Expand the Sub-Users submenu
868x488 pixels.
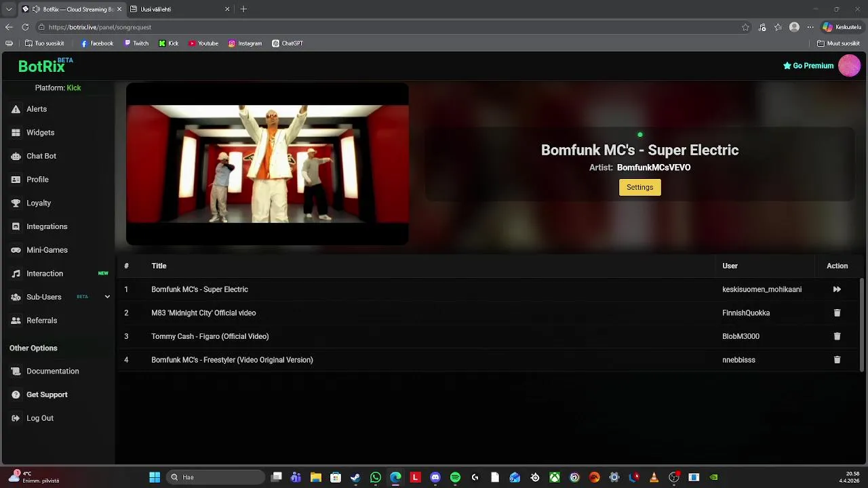click(x=107, y=297)
